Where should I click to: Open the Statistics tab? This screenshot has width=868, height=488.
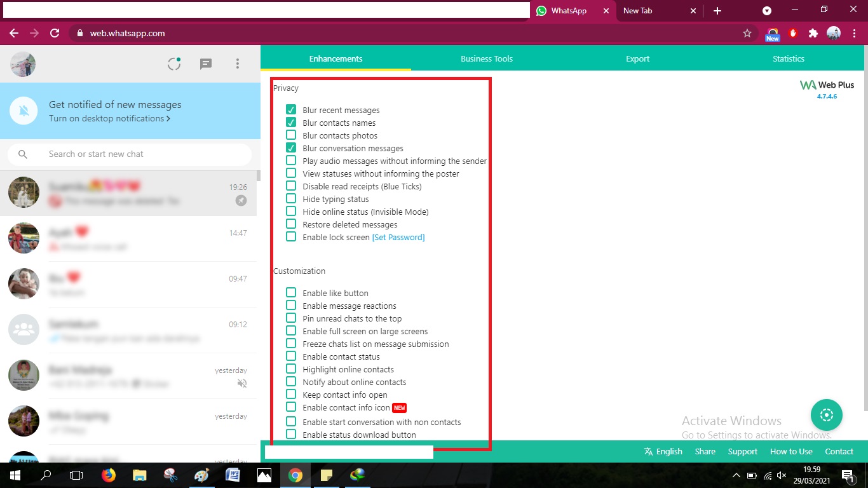pyautogui.click(x=788, y=58)
